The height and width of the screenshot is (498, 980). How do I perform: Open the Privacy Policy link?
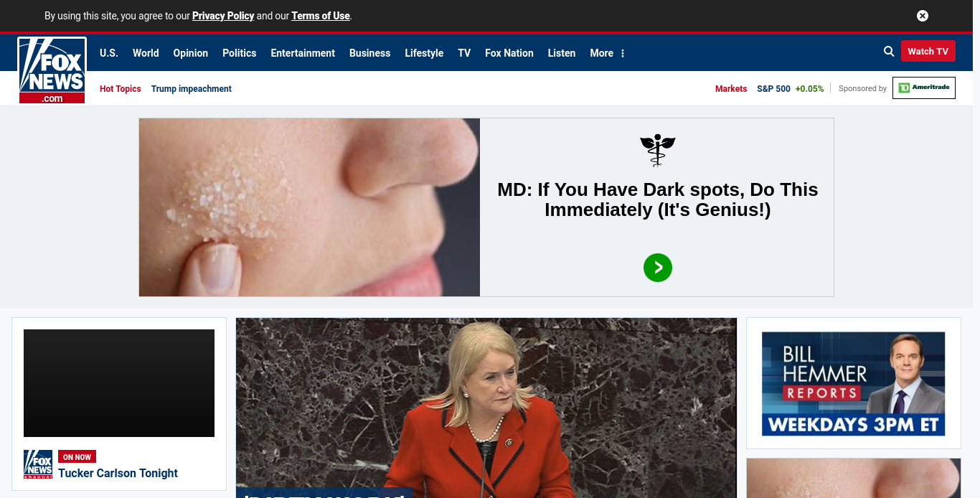coord(223,16)
